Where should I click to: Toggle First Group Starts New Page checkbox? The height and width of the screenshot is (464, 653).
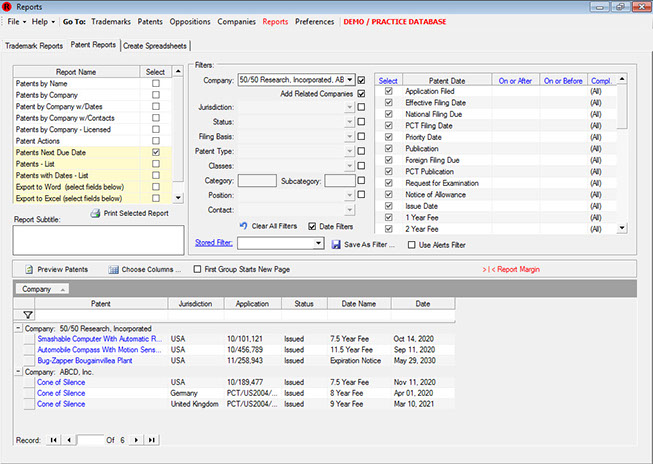click(x=196, y=270)
